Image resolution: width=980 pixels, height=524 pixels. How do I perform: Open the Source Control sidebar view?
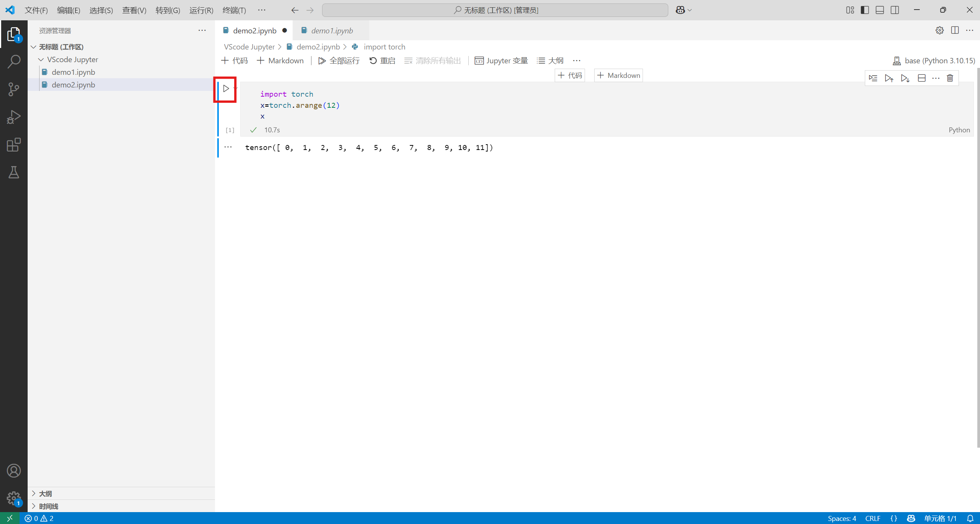click(x=14, y=89)
